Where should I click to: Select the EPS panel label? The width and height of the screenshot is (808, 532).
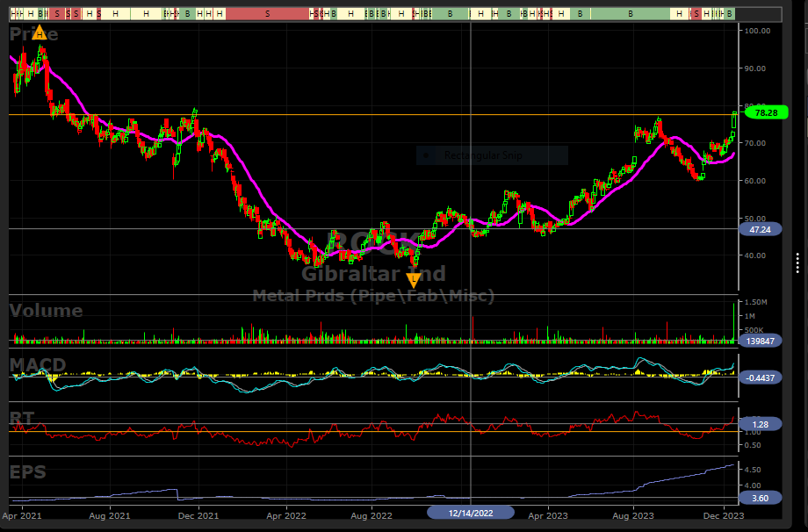tap(27, 471)
